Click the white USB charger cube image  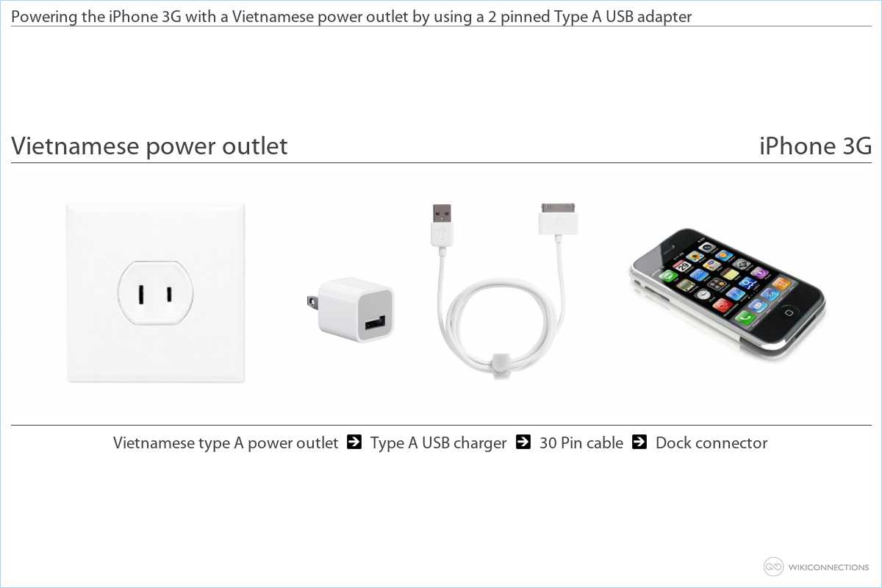(350, 309)
